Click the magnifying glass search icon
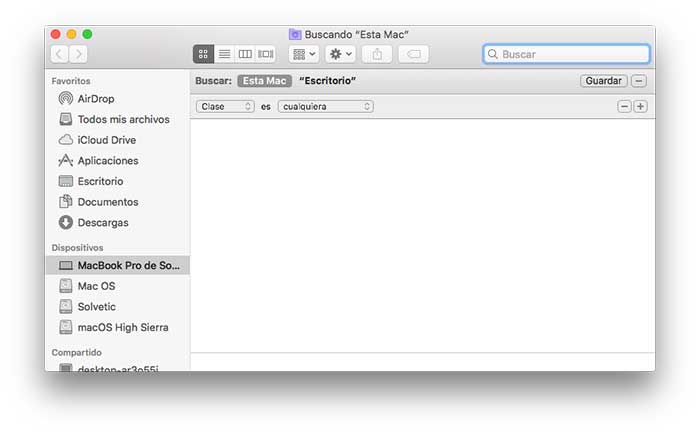 (x=492, y=54)
